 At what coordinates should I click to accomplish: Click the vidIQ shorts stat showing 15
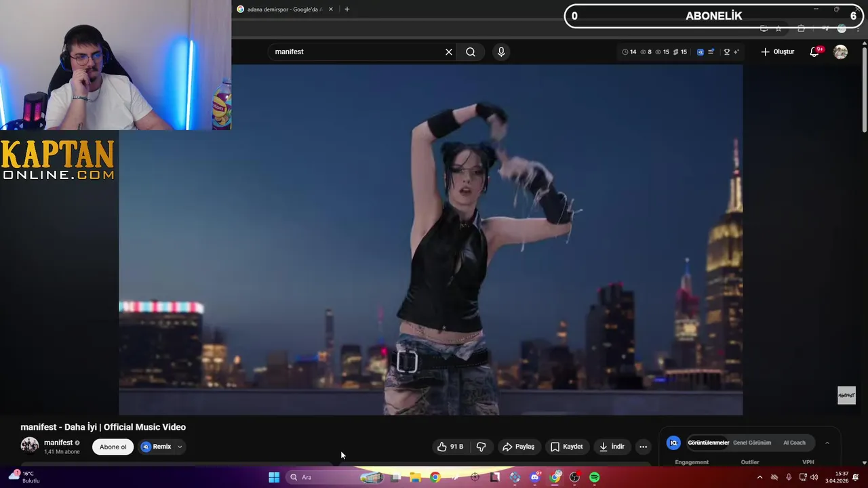[680, 52]
